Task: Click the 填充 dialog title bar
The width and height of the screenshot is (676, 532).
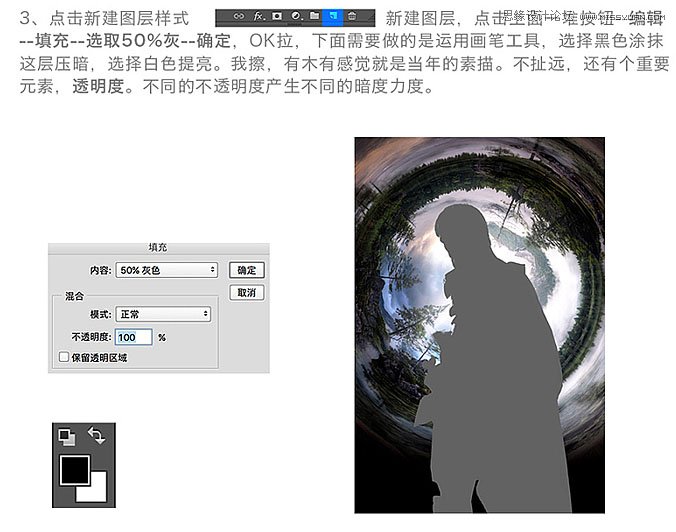Action: (x=159, y=248)
